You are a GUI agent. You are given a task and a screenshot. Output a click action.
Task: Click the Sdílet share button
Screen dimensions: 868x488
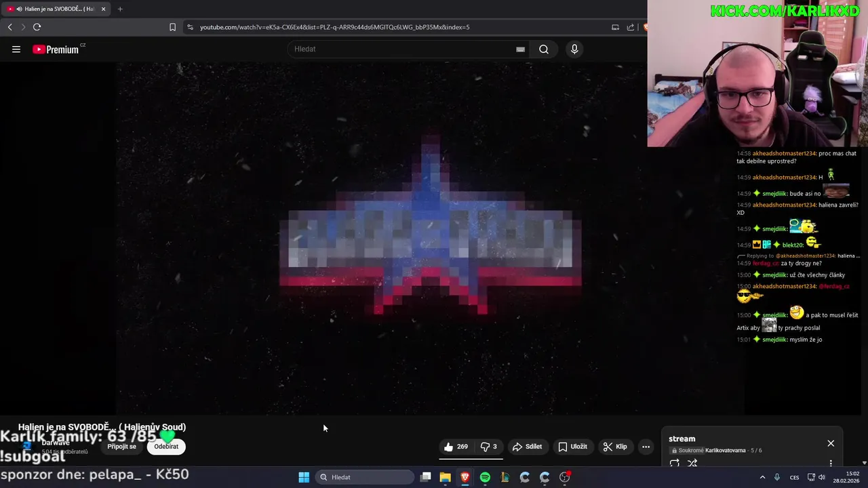point(527,447)
